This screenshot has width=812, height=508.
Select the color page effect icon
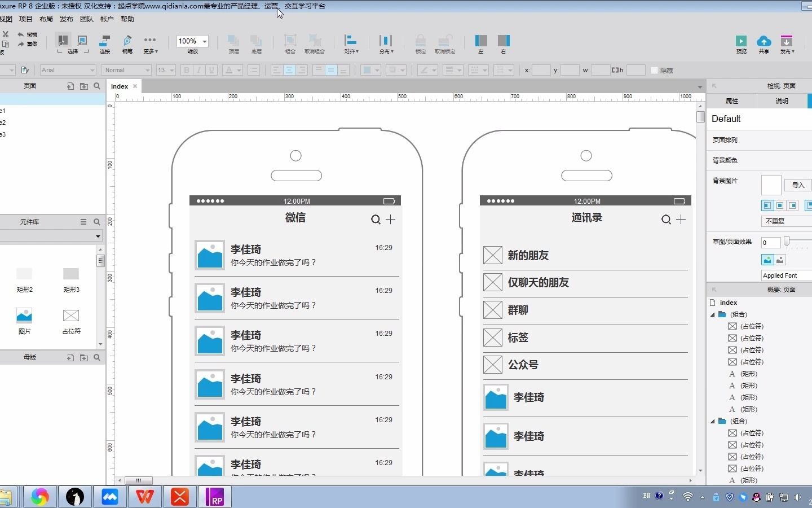tap(767, 260)
